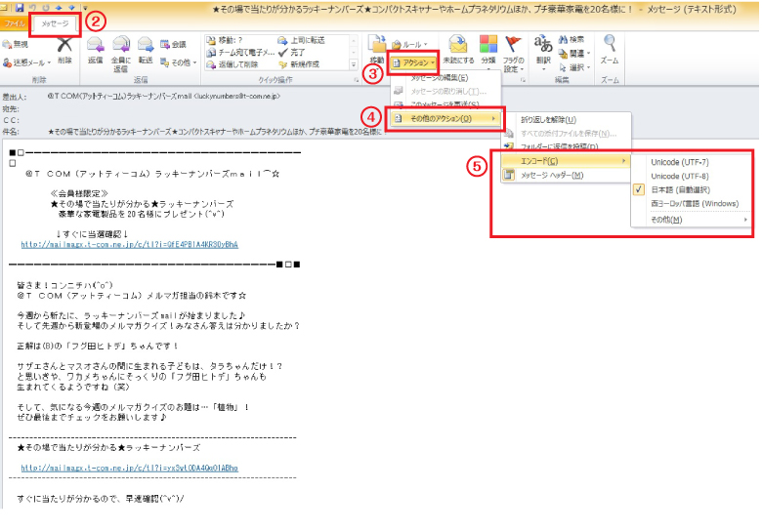Click the Save icon in quick access toolbar

coord(20,7)
